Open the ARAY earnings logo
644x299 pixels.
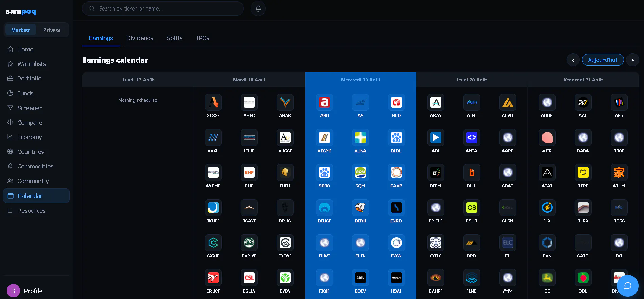point(436,102)
